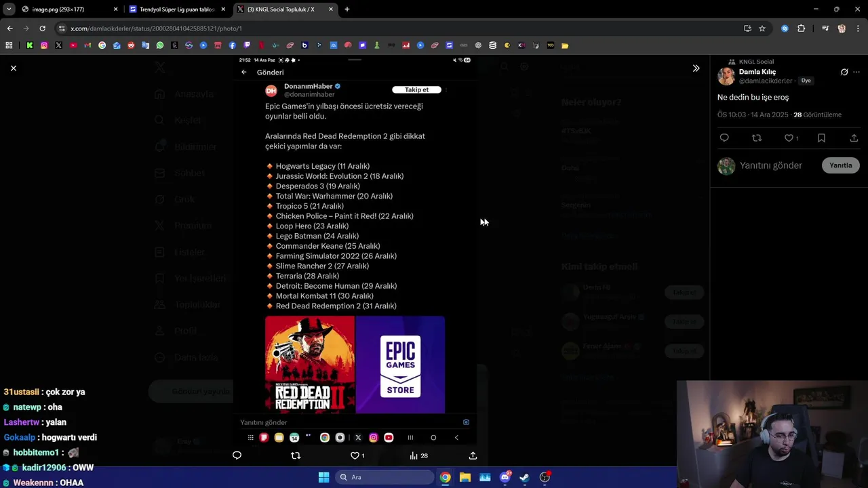
Task: Open a new browser tab
Action: tap(347, 9)
